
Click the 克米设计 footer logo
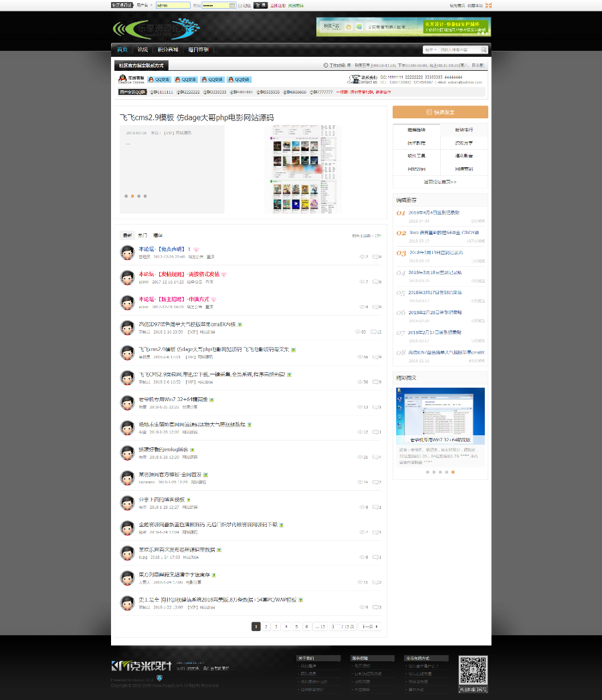pos(141,666)
